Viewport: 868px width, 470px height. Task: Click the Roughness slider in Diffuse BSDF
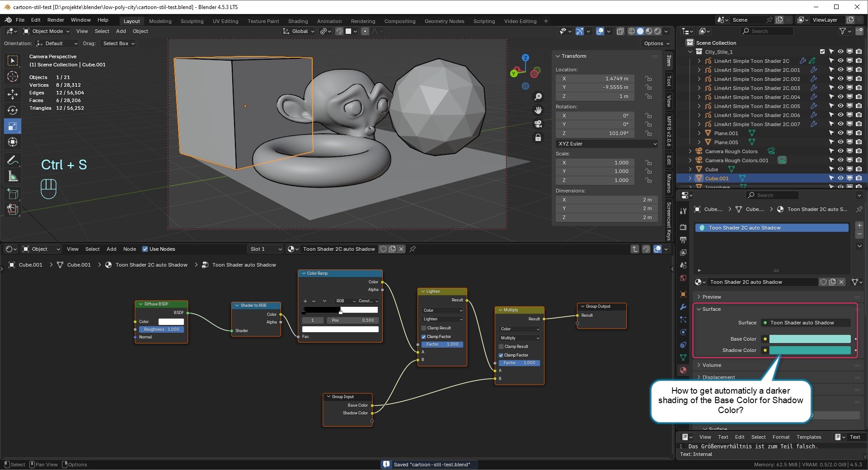tap(161, 329)
